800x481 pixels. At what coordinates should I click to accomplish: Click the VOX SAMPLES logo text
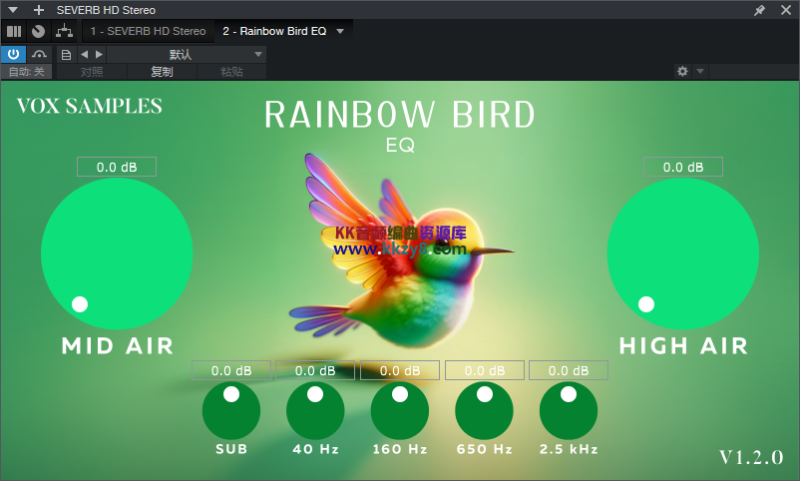click(89, 106)
